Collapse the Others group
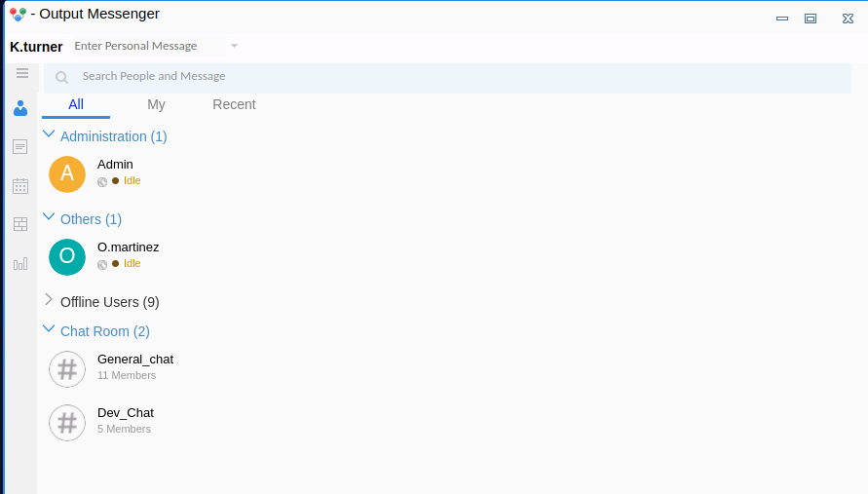Screen dimensions: 868x494 pos(49,218)
